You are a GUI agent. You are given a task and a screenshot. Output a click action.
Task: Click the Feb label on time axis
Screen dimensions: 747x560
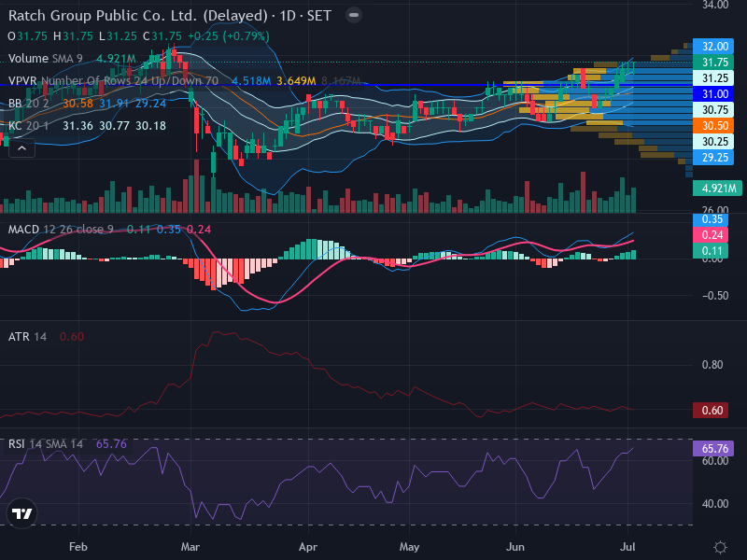pyautogui.click(x=78, y=547)
